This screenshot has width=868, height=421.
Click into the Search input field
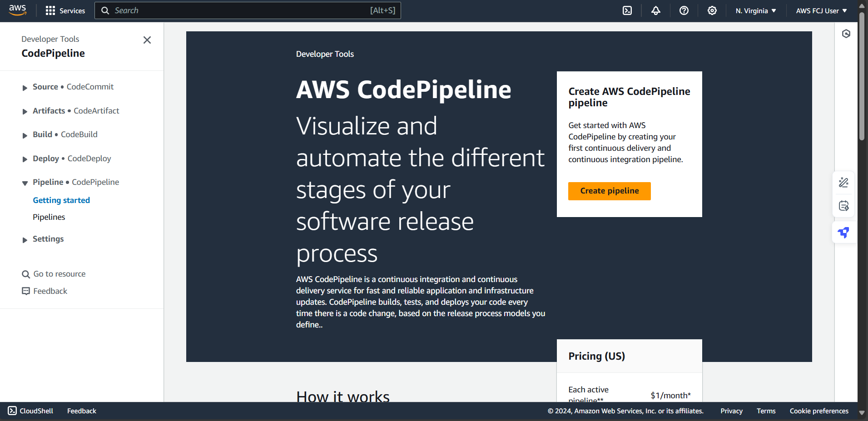pyautogui.click(x=248, y=10)
